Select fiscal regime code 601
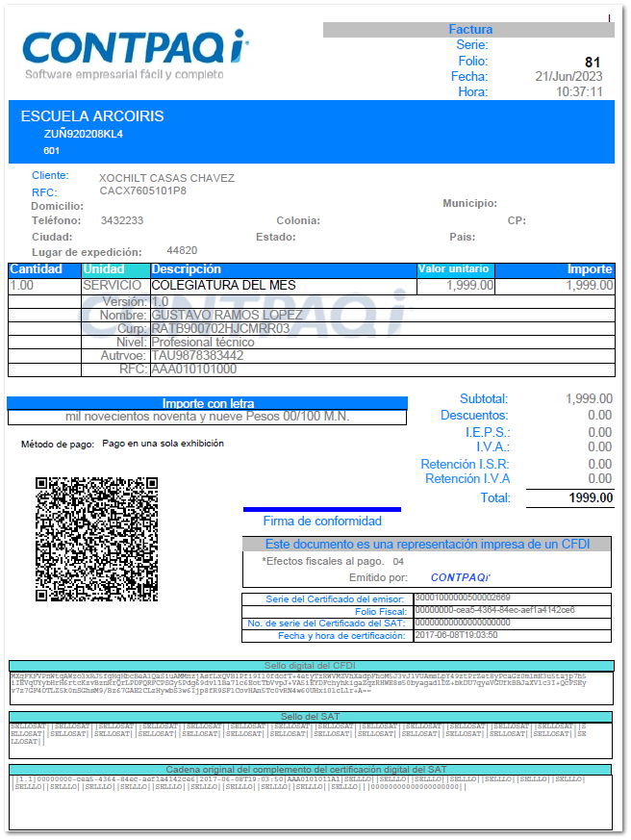The width and height of the screenshot is (631, 840). (51, 151)
